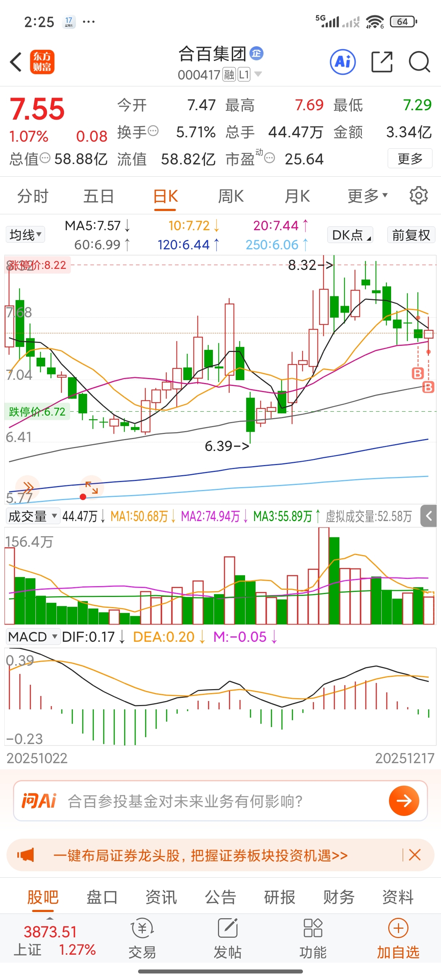Tap the 7.55 current price

click(x=37, y=109)
